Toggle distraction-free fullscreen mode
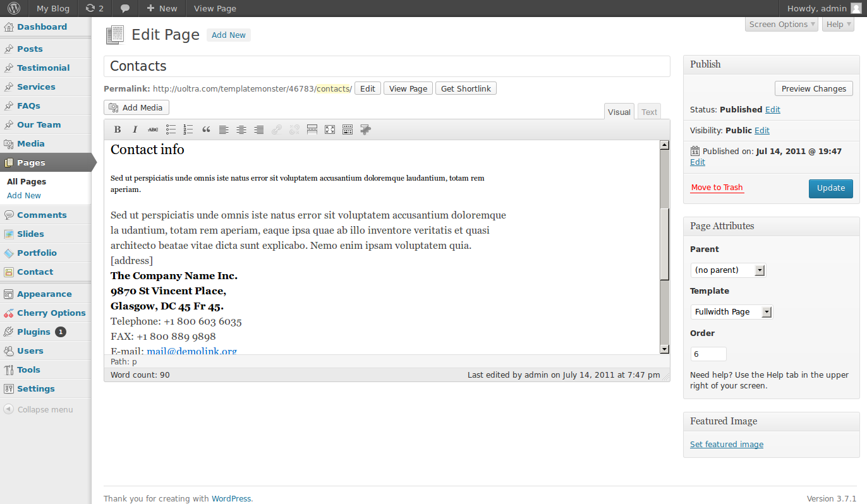Image resolution: width=867 pixels, height=504 pixels. [330, 129]
